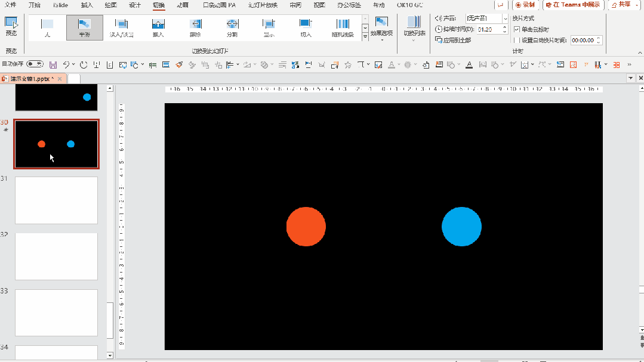
Task: Close the 演示文稿1.pptx document tab
Action: [x=60, y=79]
